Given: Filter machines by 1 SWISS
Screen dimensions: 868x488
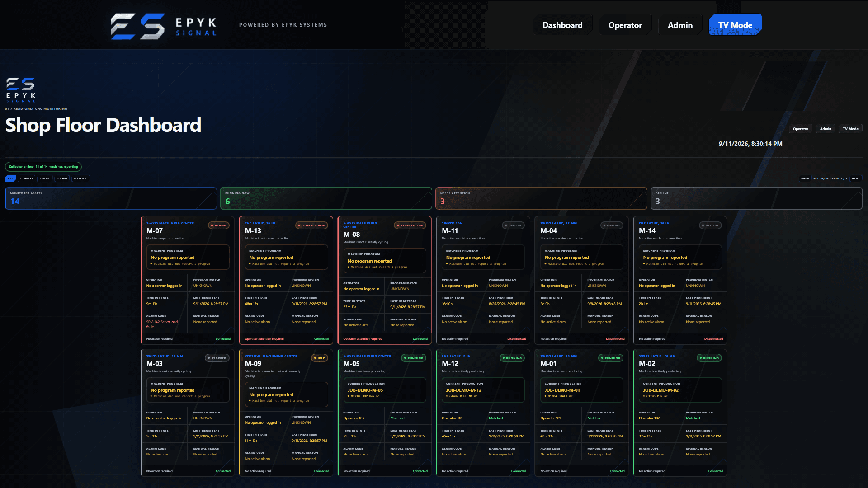Looking at the screenshot, I should (x=26, y=178).
